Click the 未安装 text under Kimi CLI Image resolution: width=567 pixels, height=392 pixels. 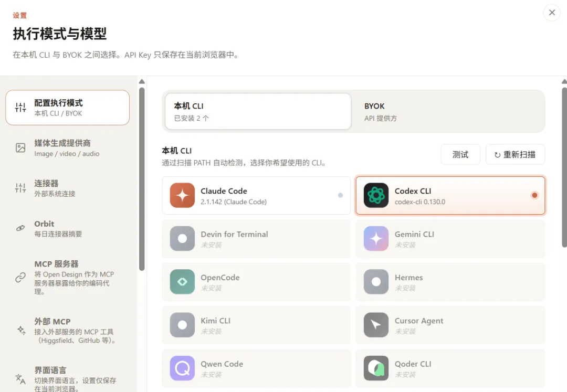pos(211,331)
